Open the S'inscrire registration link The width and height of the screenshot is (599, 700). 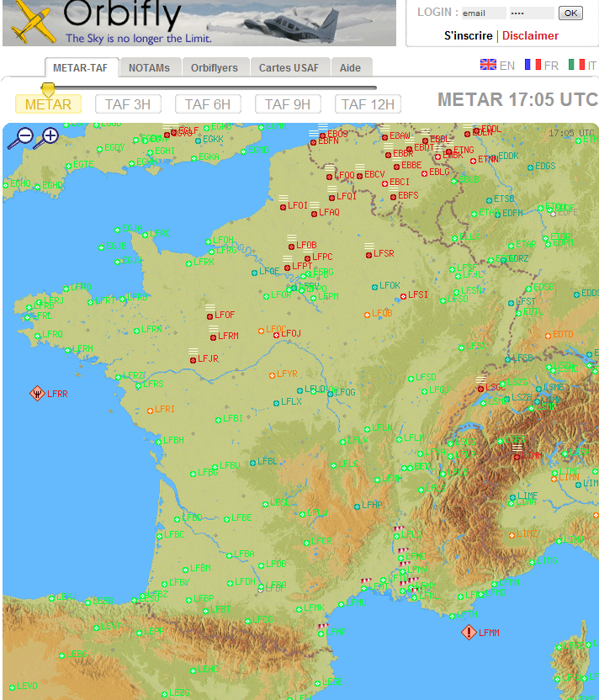[x=468, y=35]
